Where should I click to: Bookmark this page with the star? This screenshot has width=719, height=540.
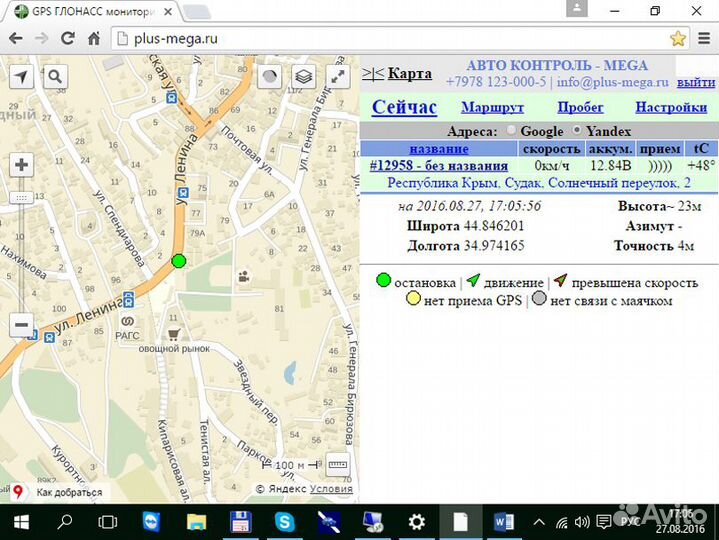coord(678,39)
